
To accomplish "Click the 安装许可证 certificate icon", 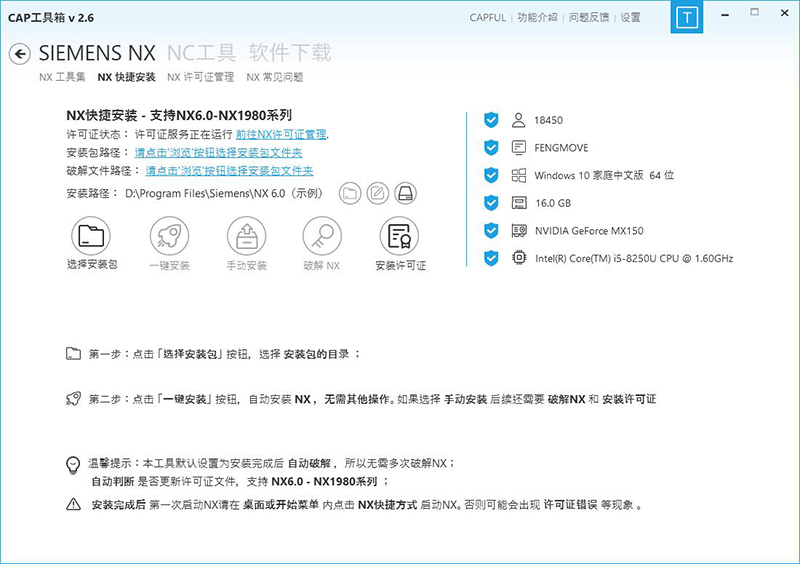I will click(x=400, y=237).
